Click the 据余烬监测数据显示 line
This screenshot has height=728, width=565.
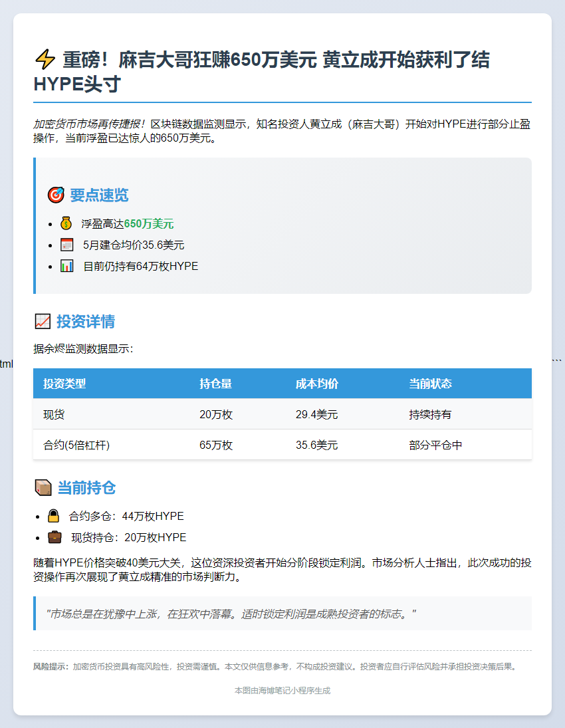pyautogui.click(x=84, y=348)
